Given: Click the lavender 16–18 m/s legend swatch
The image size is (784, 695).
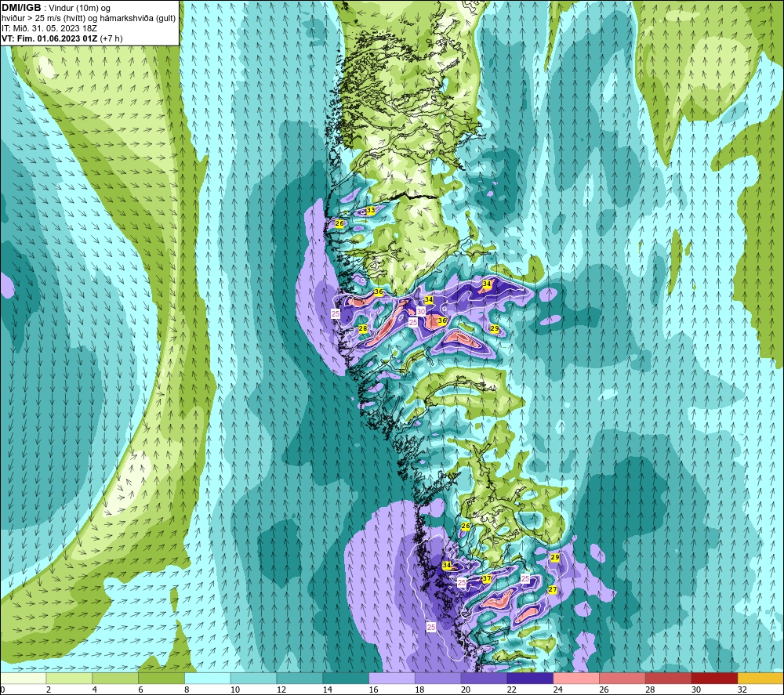Looking at the screenshot, I should click(392, 679).
